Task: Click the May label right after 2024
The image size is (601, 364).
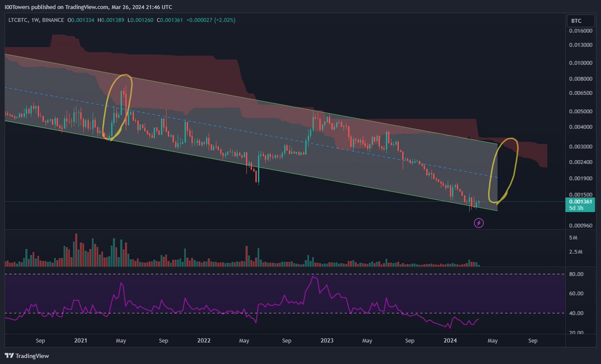Action: [493, 341]
